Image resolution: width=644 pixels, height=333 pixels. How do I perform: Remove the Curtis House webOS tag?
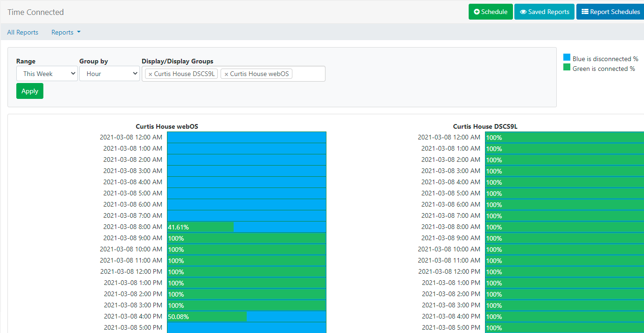(x=226, y=74)
